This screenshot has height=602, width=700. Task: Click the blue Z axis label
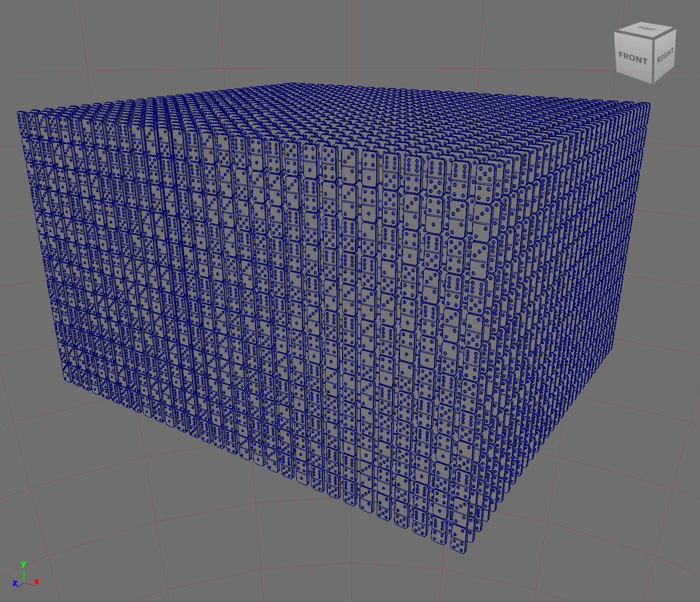[15, 584]
